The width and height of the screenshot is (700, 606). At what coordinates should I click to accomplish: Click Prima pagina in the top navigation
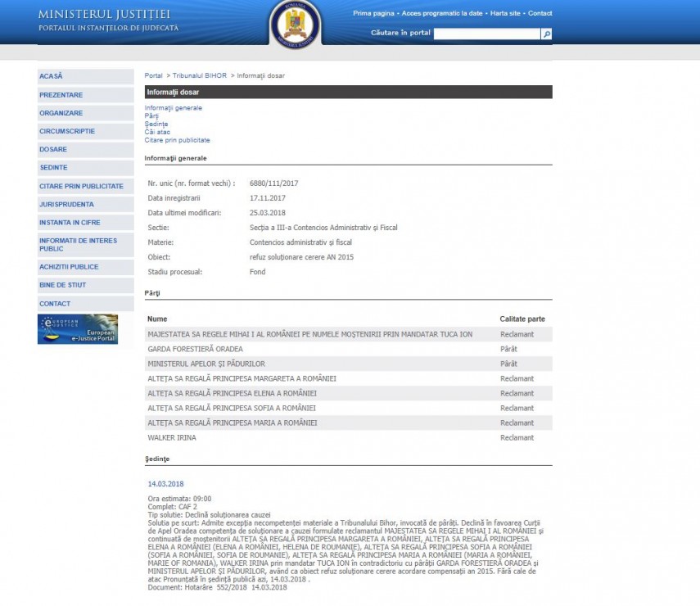tap(374, 14)
